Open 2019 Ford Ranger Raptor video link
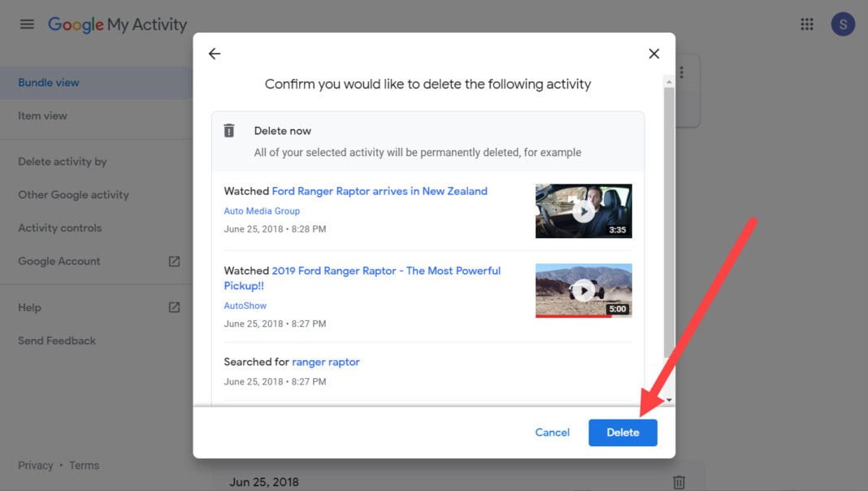The height and width of the screenshot is (491, 868). pyautogui.click(x=362, y=278)
